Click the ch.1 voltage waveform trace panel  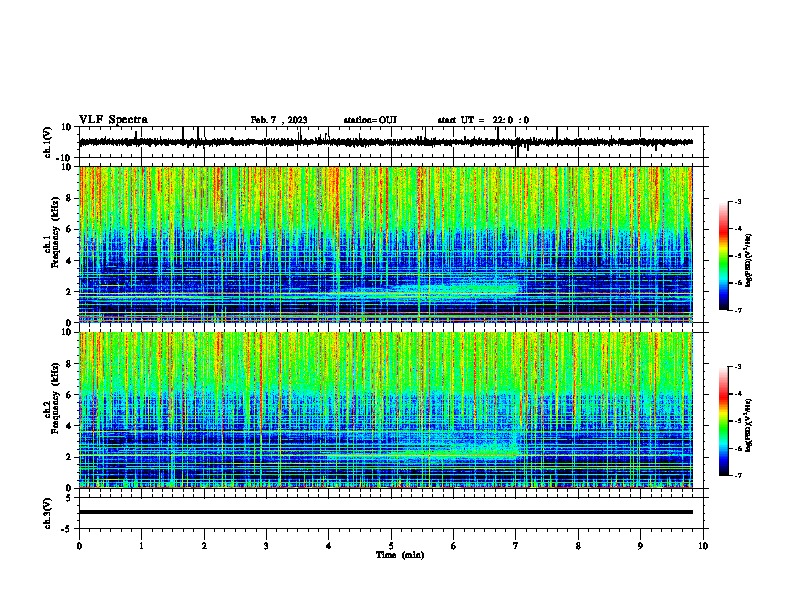393,142
